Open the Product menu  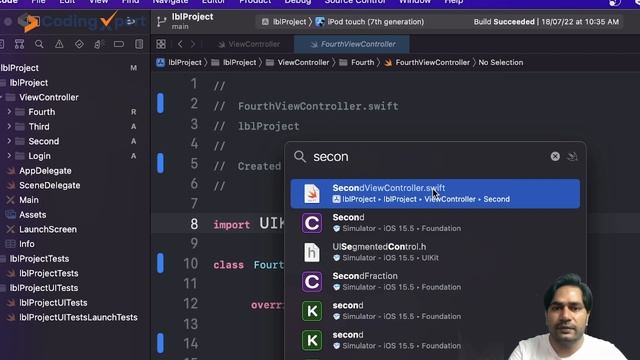pyautogui.click(x=255, y=2)
